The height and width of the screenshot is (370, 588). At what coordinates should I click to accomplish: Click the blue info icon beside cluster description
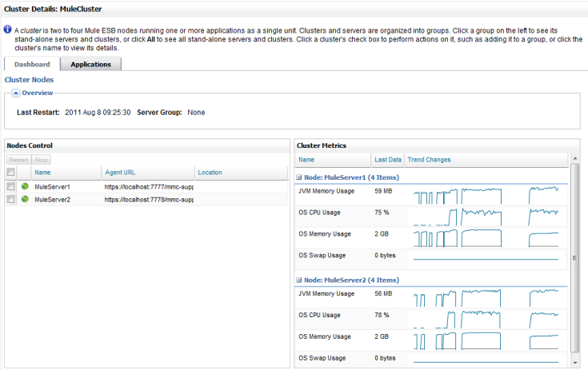[x=7, y=30]
